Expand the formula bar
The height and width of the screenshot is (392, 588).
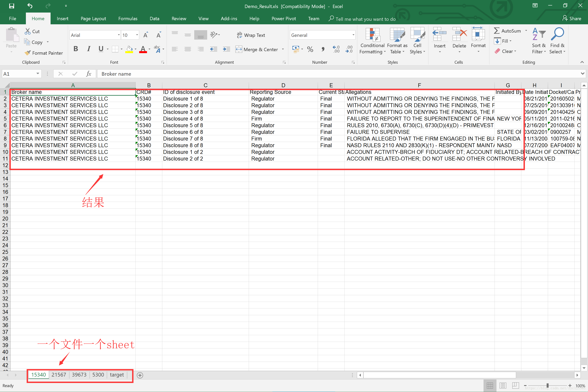[x=583, y=74]
